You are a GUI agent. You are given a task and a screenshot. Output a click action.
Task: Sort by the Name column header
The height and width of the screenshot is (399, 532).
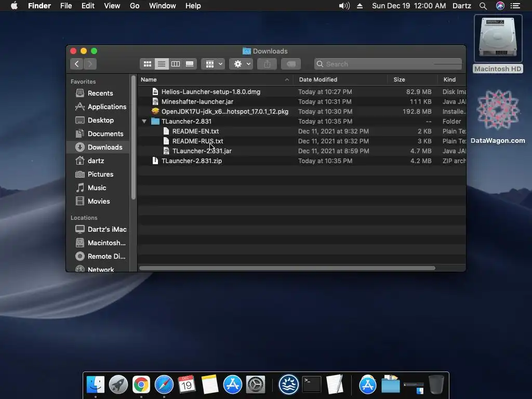coord(215,79)
